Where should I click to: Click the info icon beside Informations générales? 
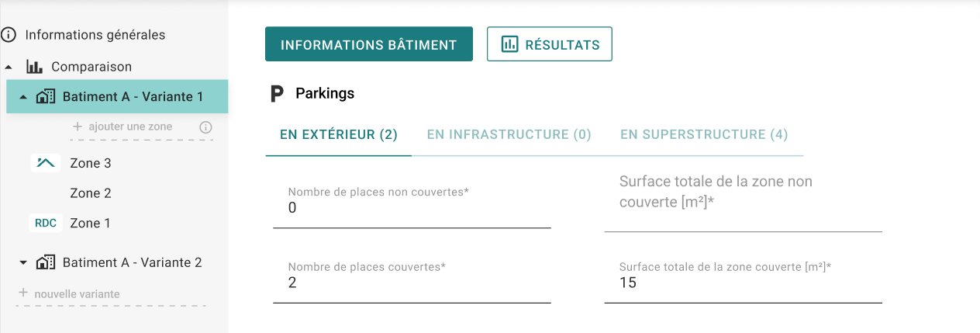(9, 35)
